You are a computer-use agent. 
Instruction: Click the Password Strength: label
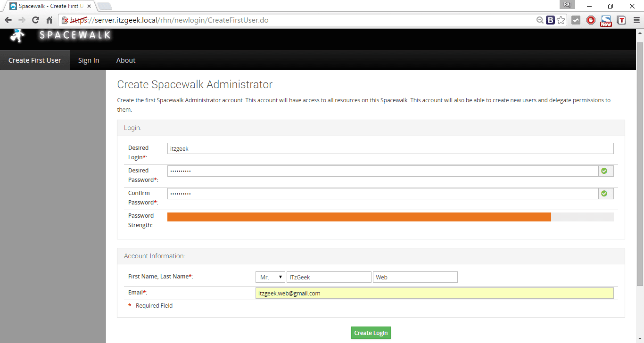(x=141, y=220)
